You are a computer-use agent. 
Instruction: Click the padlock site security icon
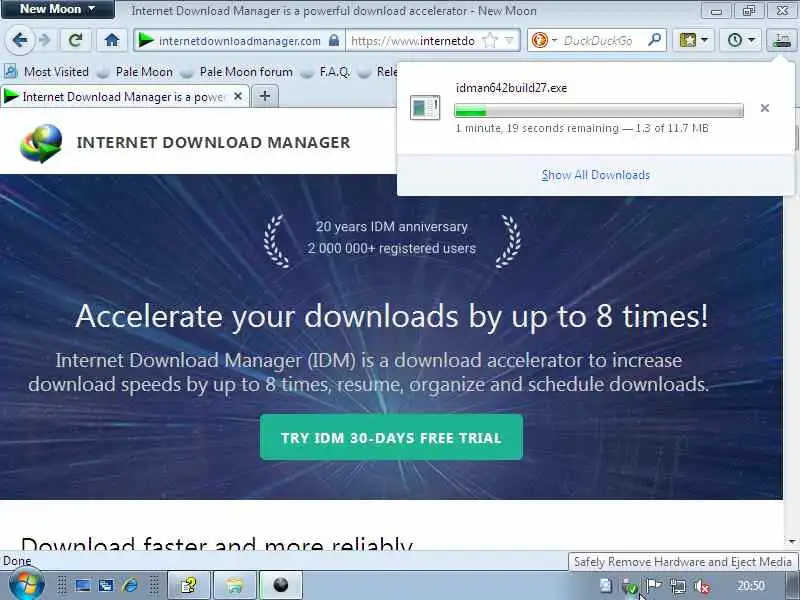coord(334,40)
